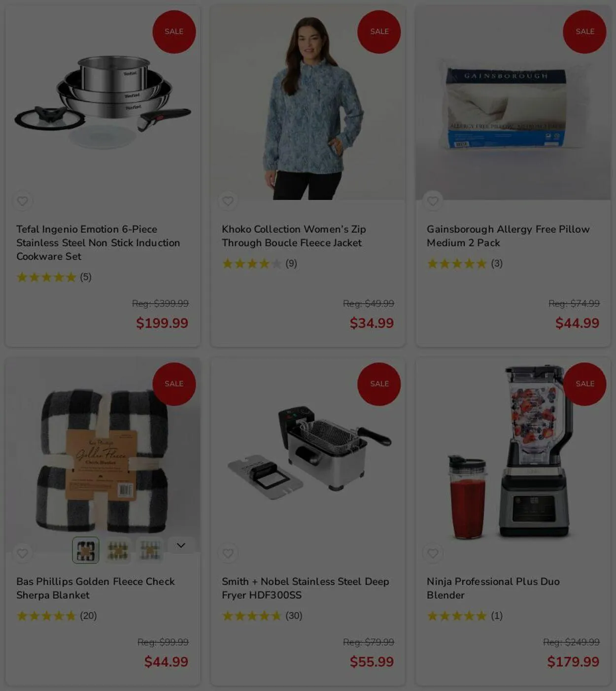Save Bas Phillips Sherpa blanket to wishlist
The image size is (616, 691).
coord(22,553)
